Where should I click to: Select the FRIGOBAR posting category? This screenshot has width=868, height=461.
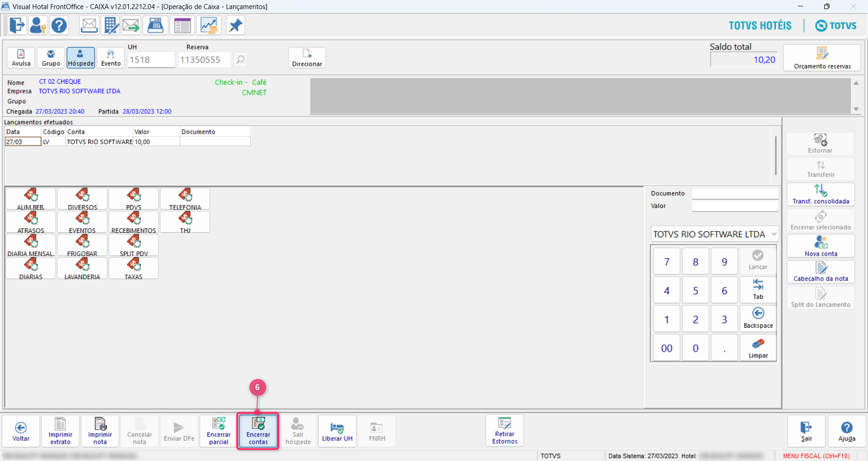pyautogui.click(x=82, y=245)
